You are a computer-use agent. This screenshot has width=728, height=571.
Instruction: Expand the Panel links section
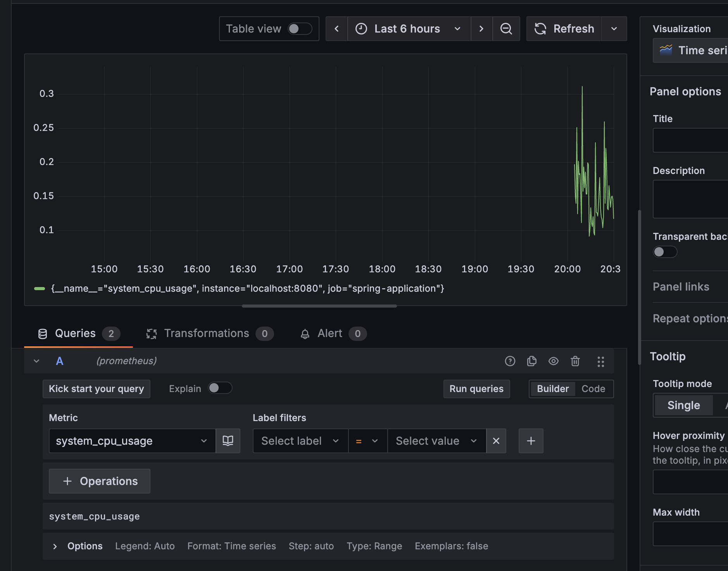[681, 287]
